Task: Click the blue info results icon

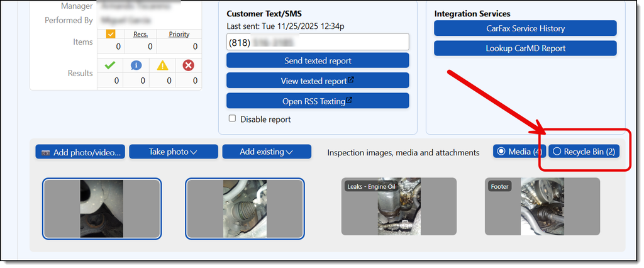Action: tap(136, 65)
